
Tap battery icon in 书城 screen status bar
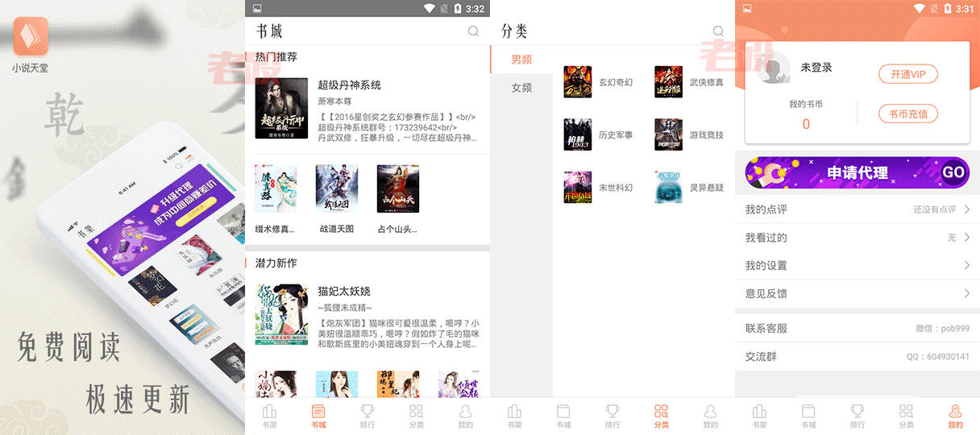pos(458,8)
